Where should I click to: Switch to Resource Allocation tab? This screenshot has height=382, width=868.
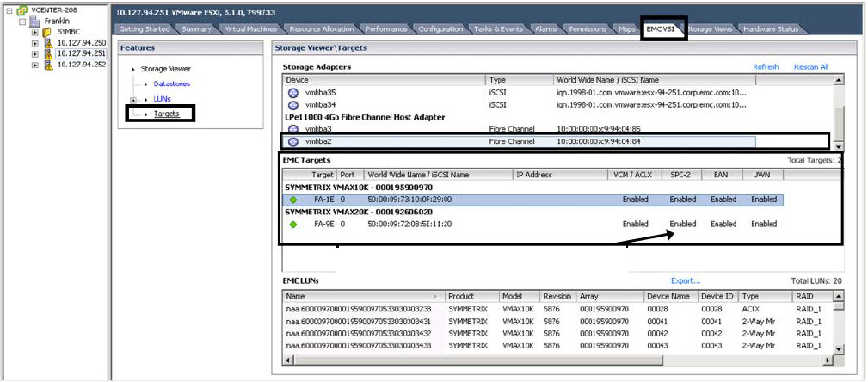click(322, 28)
